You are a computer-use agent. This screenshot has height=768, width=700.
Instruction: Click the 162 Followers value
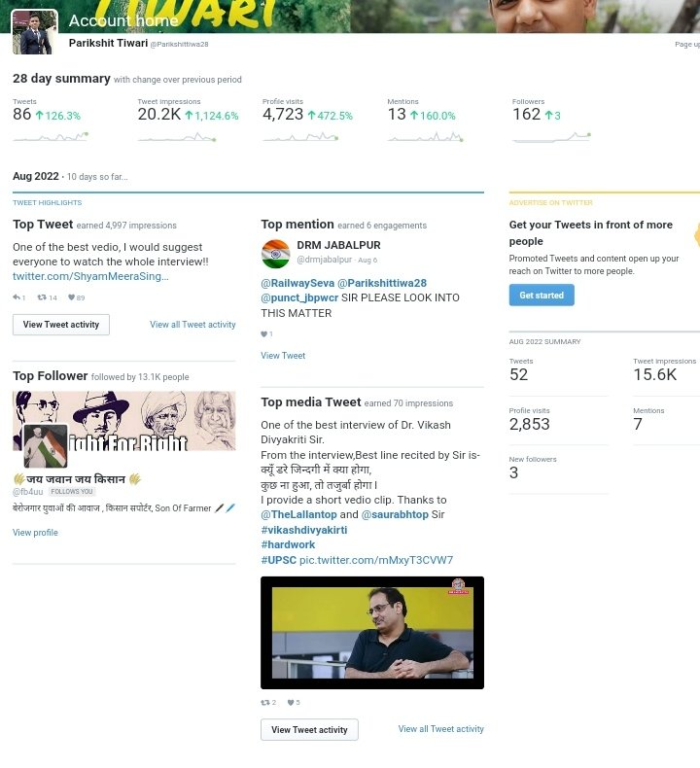[x=527, y=115]
